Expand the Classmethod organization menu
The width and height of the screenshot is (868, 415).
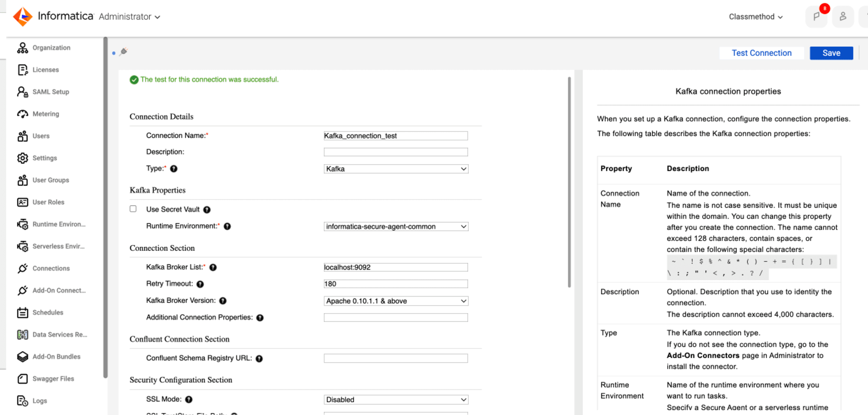pos(756,16)
